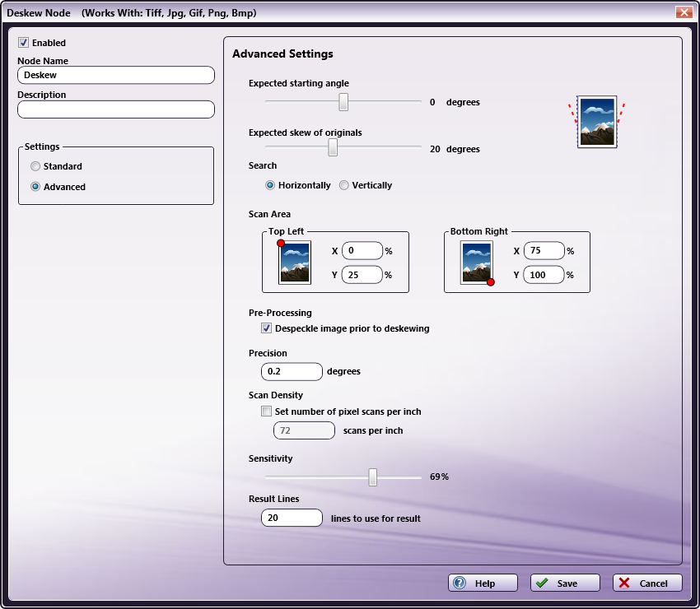Click the Bottom Right Y percentage field

tap(544, 275)
